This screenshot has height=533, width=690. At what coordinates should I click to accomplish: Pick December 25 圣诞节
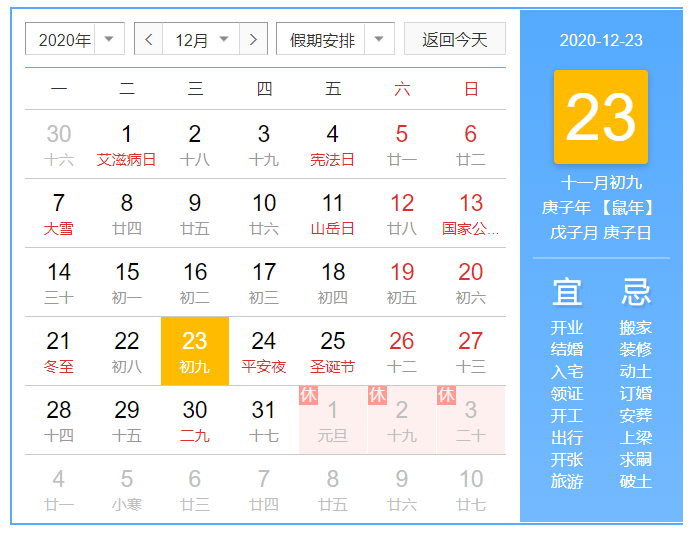tap(333, 351)
